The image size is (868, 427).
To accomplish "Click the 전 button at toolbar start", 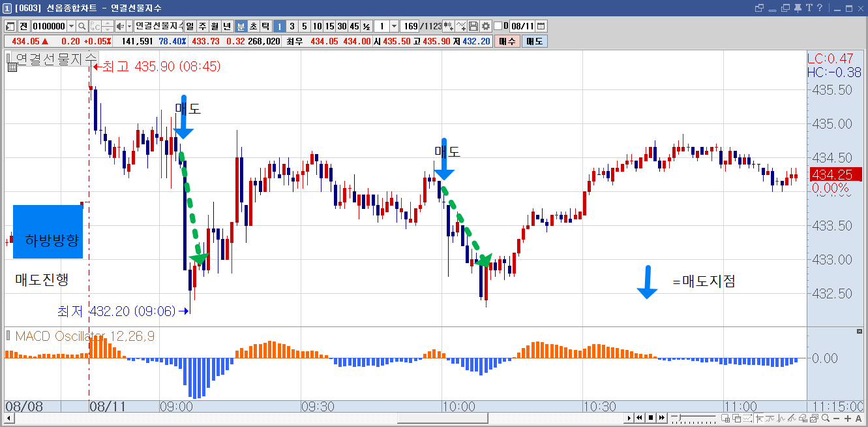I will (x=23, y=26).
